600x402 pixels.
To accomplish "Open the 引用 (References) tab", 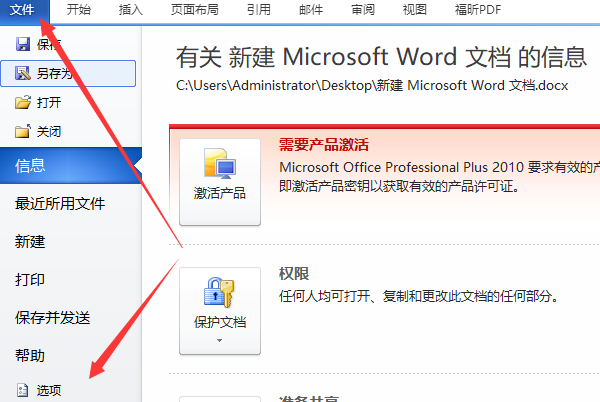I will coord(259,10).
